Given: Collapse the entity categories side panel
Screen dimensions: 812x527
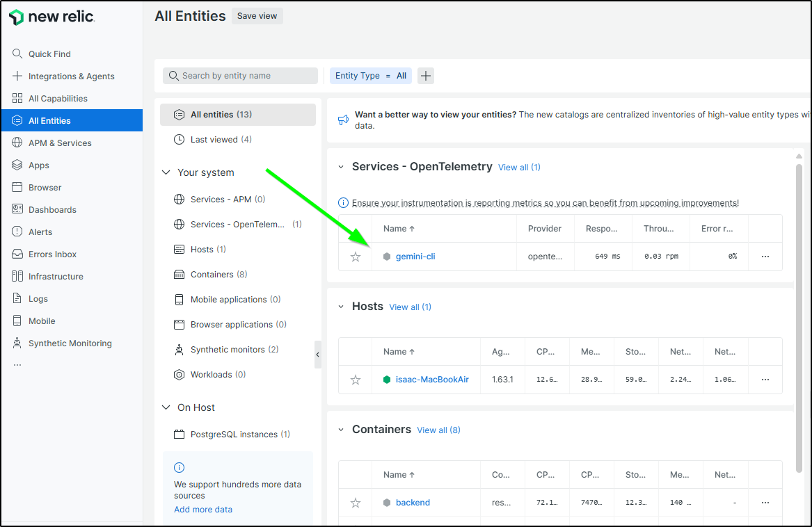Looking at the screenshot, I should click(317, 355).
